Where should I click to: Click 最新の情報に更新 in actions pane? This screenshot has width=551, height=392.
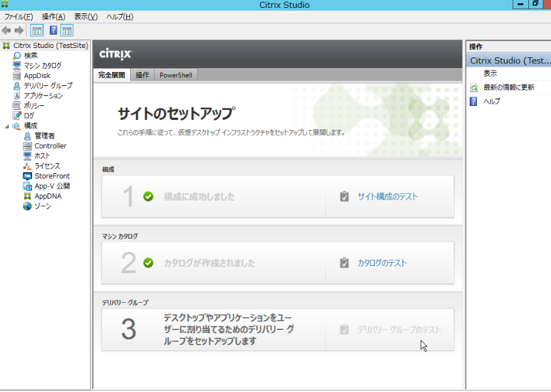509,87
